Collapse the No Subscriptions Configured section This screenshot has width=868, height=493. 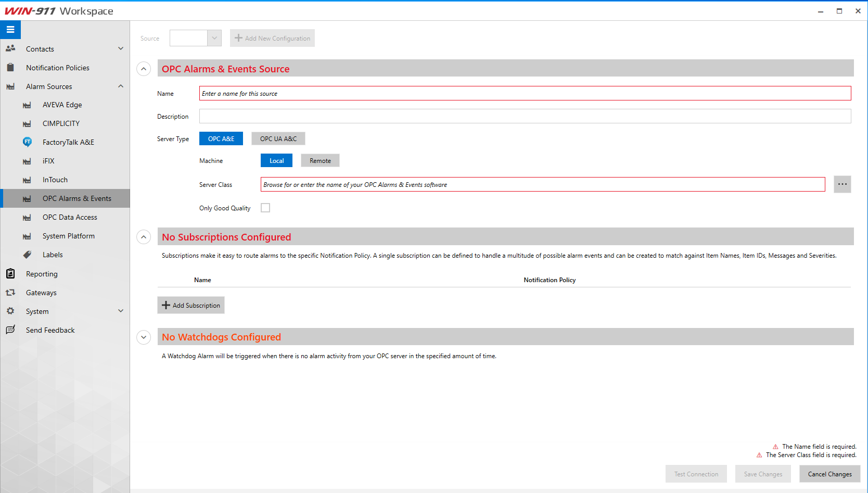144,237
